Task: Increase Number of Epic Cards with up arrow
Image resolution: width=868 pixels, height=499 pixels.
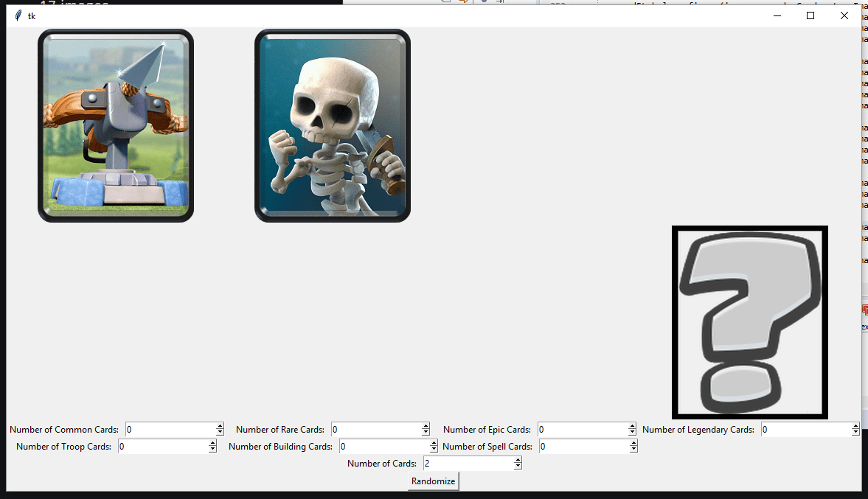Action: [632, 427]
